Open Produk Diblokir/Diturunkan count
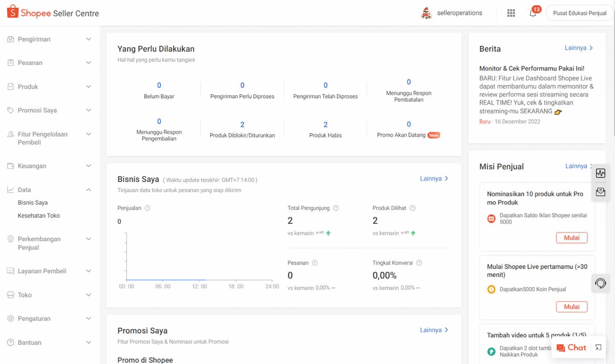615x364 pixels. [242, 125]
